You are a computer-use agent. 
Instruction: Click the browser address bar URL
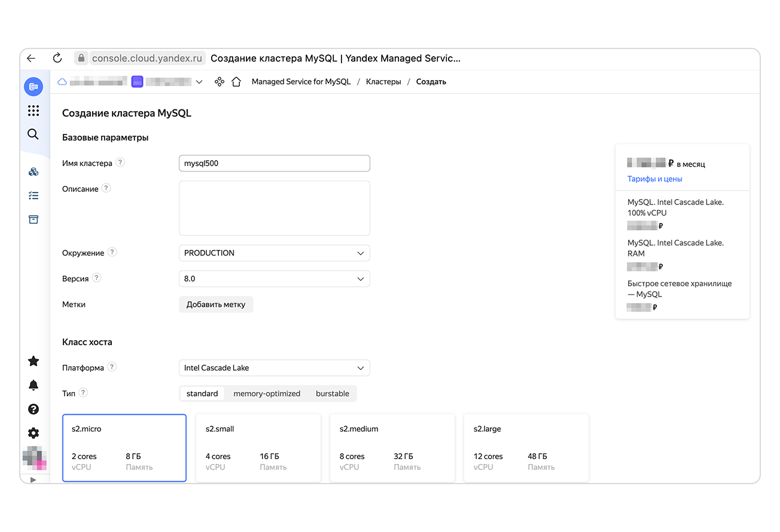[x=148, y=58]
